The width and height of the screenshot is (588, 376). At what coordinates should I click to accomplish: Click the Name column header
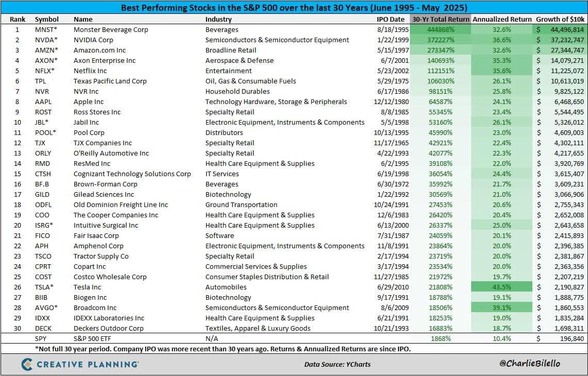(x=83, y=19)
